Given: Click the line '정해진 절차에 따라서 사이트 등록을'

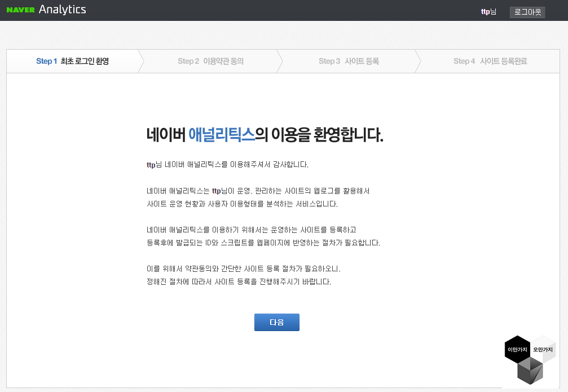Looking at the screenshot, I should [239, 282].
